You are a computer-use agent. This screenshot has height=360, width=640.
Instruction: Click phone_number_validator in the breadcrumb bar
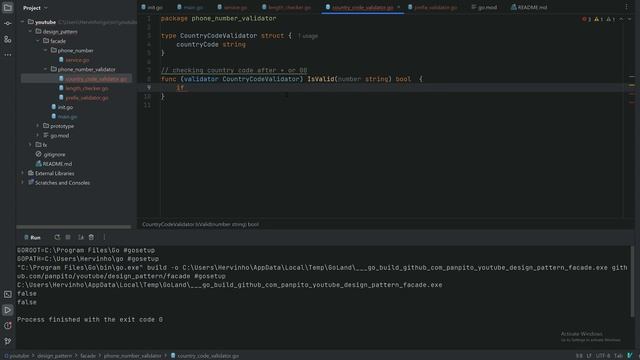pos(132,356)
